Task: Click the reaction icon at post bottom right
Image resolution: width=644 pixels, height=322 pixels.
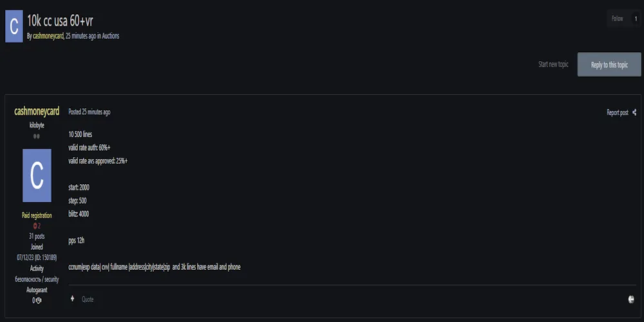Action: [x=631, y=299]
